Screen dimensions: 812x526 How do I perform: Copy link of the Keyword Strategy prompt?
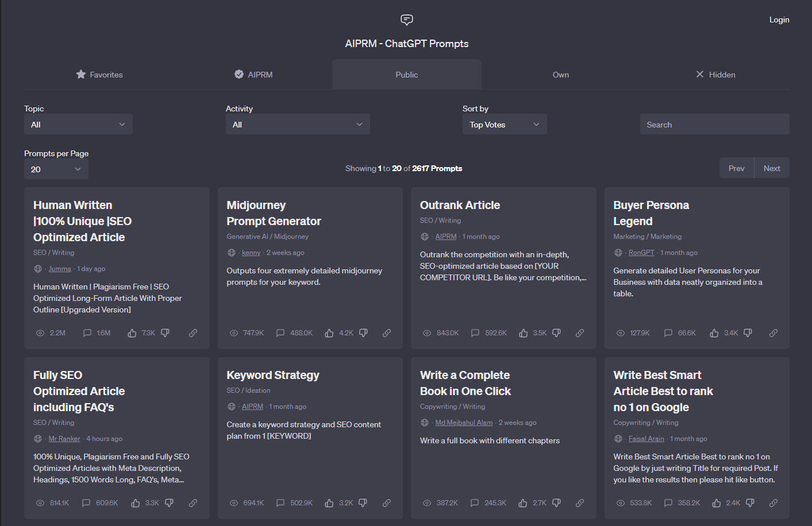click(x=387, y=503)
